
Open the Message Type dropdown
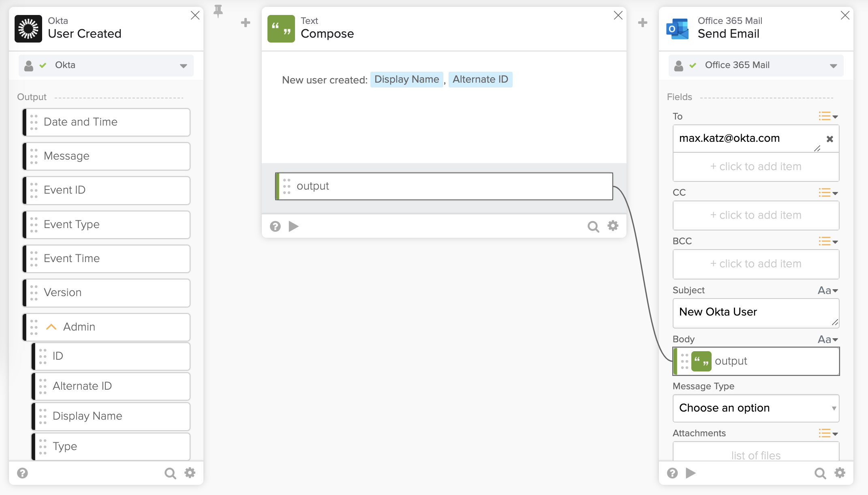(756, 408)
